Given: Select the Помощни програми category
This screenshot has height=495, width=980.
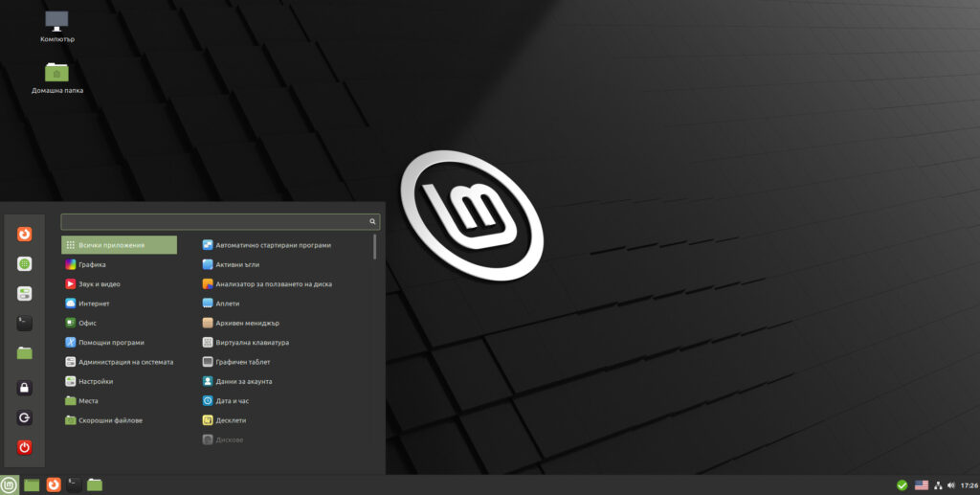Looking at the screenshot, I should [x=119, y=343].
